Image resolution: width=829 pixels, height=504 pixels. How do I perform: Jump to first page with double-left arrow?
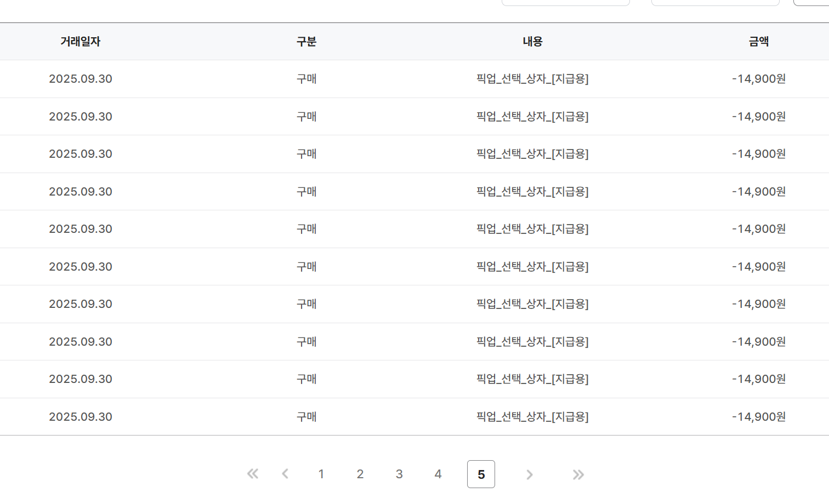coord(252,474)
